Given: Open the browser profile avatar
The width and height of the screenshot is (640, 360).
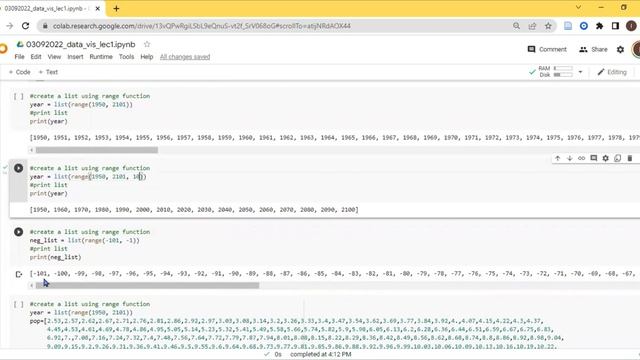Looking at the screenshot, I should tap(632, 26).
